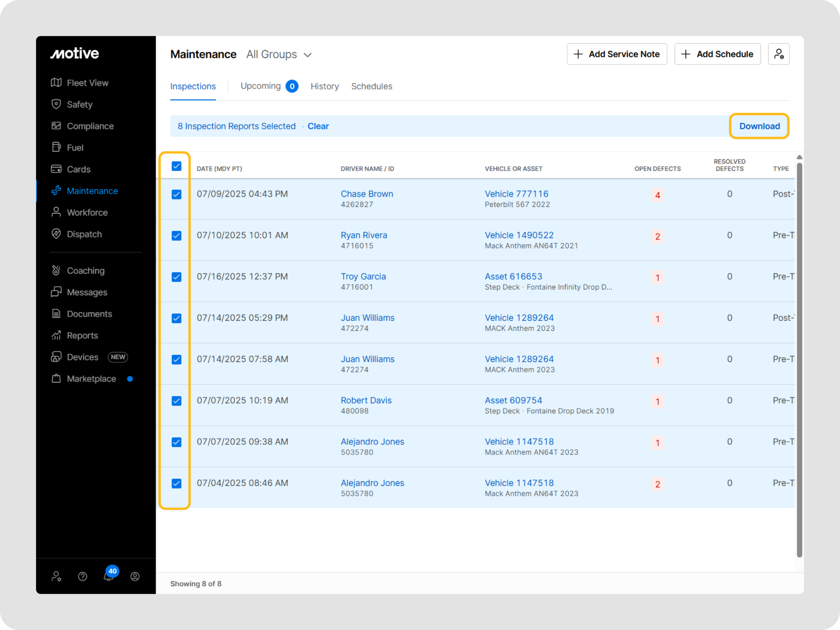Clear the selected inspection reports

318,126
